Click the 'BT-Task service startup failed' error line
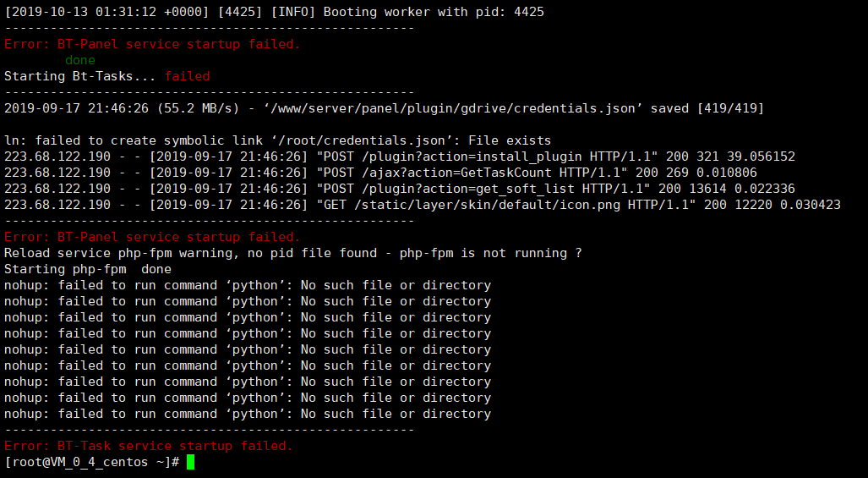Viewport: 868px width, 478px height. pyautogui.click(x=149, y=446)
